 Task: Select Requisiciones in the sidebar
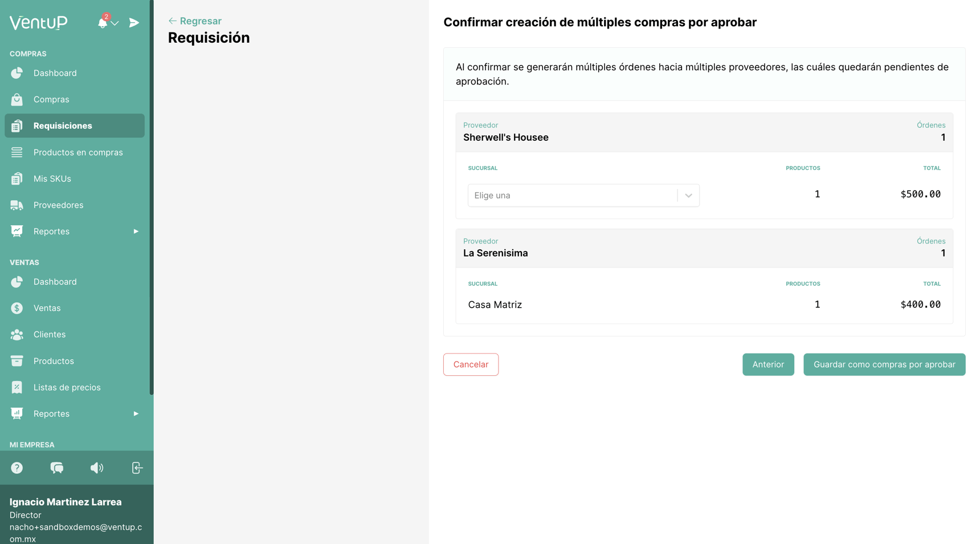point(63,125)
